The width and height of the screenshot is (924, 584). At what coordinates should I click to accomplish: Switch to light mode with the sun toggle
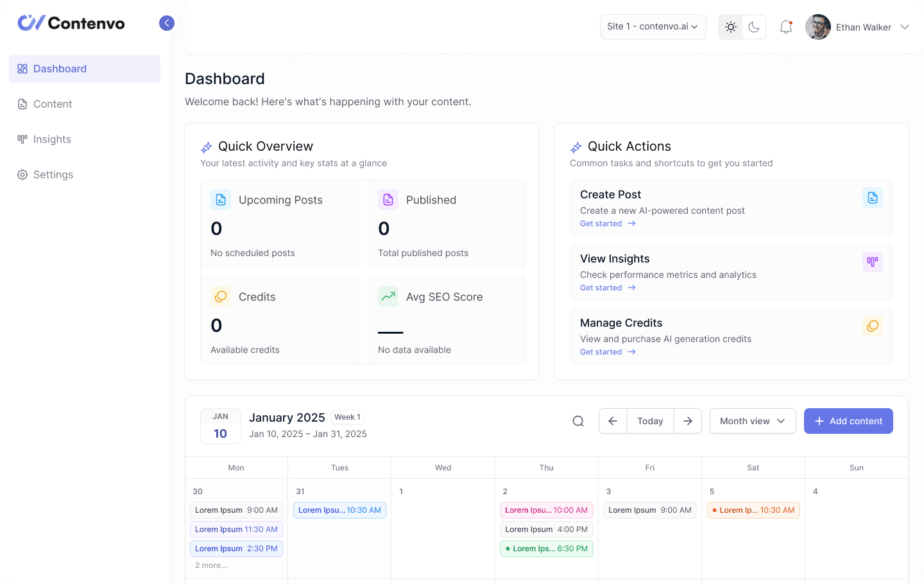coord(730,26)
